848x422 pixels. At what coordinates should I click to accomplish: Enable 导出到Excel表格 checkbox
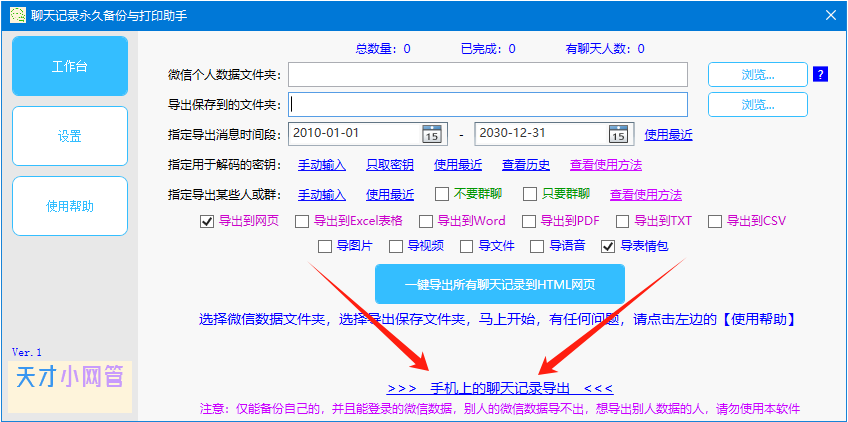click(302, 221)
